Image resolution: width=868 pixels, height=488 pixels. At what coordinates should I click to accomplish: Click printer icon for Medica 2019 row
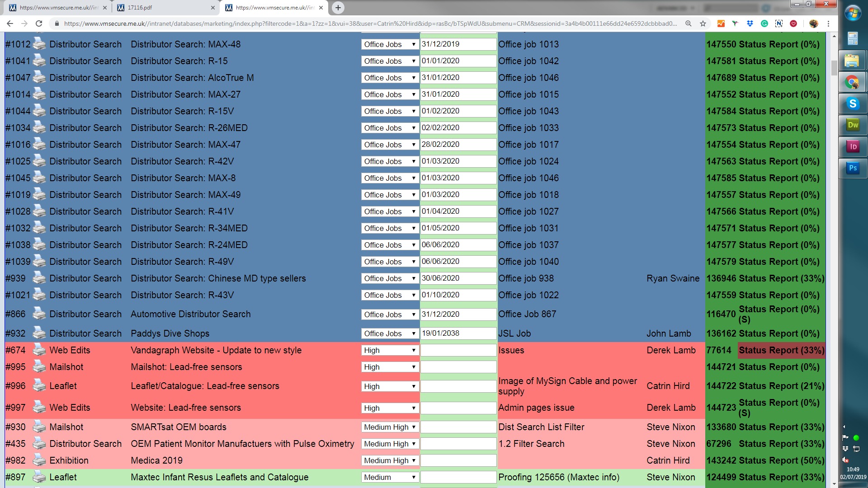[x=39, y=460]
